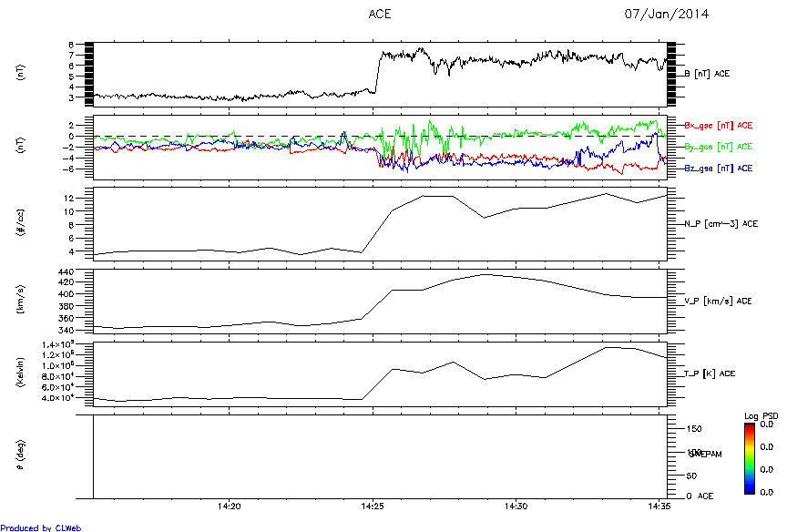This screenshot has width=787, height=532.
Task: Click the "380" velocity tick label
Action: click(x=66, y=306)
